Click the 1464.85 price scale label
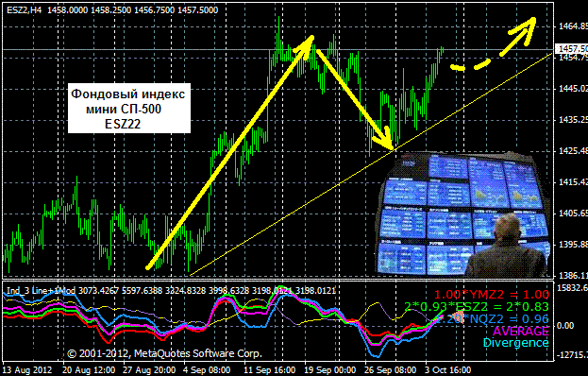The image size is (588, 376). (x=573, y=26)
